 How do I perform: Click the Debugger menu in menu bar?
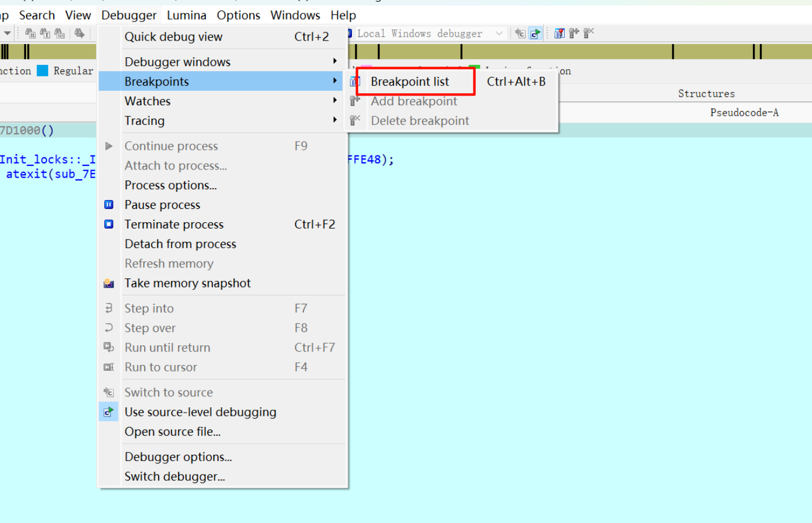coord(129,15)
